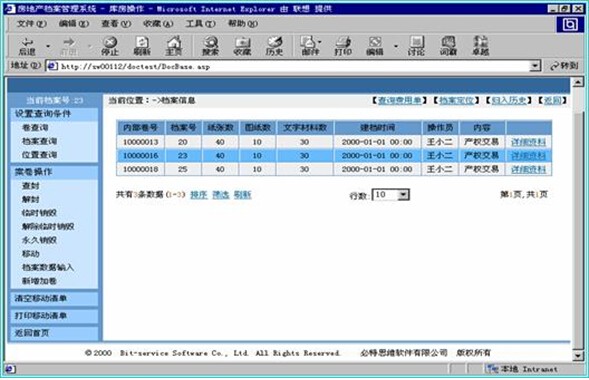Click the dictionary (词霸) toolbar icon
Viewport: 589px width, 380px height.
448,46
